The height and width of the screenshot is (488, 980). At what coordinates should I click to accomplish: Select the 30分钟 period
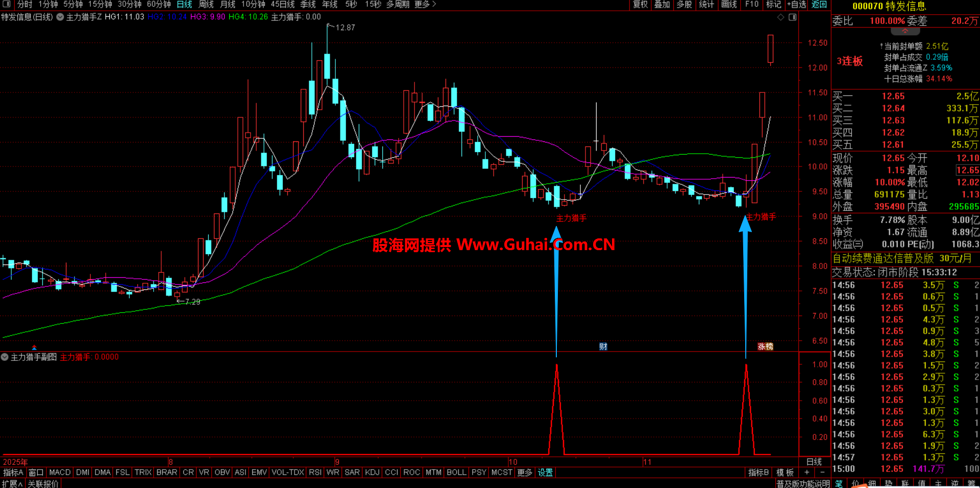point(130,4)
